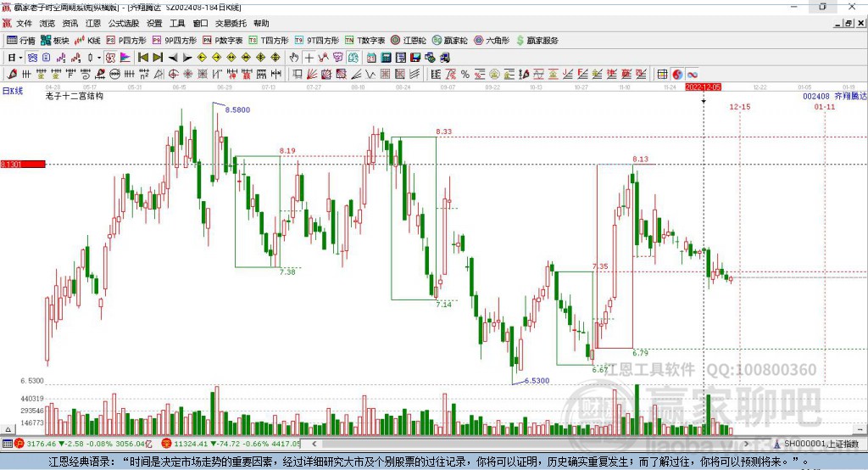Open the 资讯 menu
The width and height of the screenshot is (868, 470).
[70, 23]
